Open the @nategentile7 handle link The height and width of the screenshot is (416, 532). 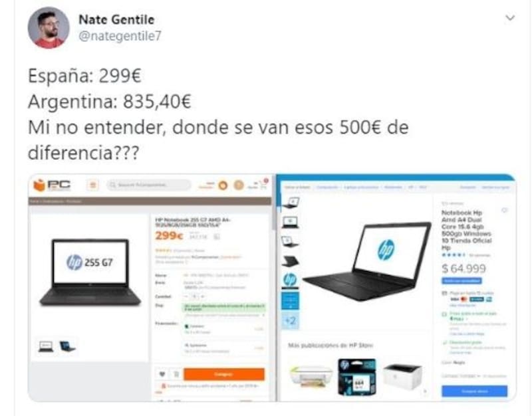click(120, 36)
